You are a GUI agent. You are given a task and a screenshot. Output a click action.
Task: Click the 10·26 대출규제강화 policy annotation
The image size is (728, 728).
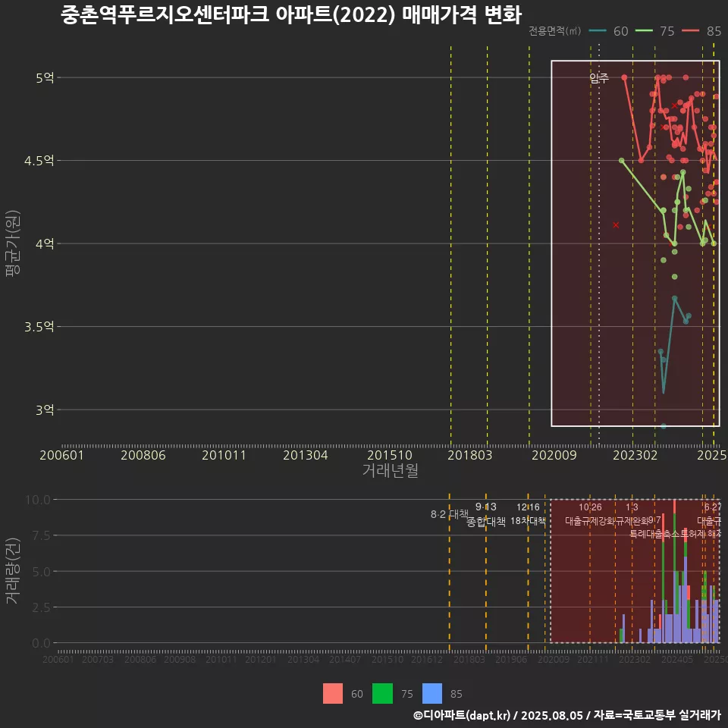pyautogui.click(x=590, y=514)
